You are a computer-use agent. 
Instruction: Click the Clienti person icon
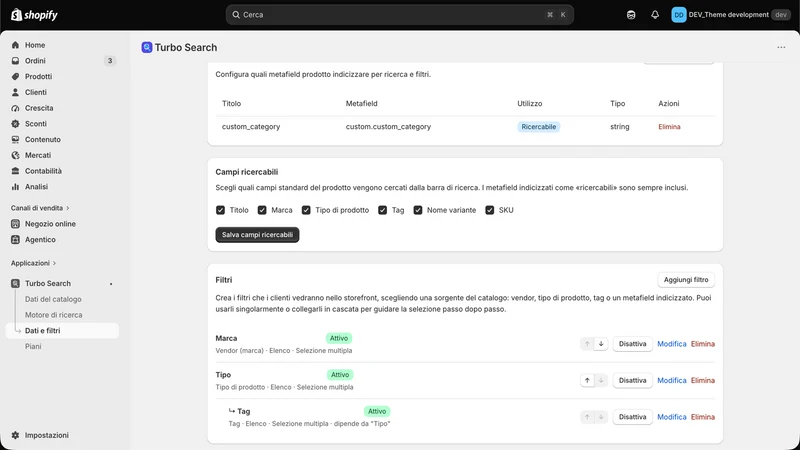click(x=15, y=92)
